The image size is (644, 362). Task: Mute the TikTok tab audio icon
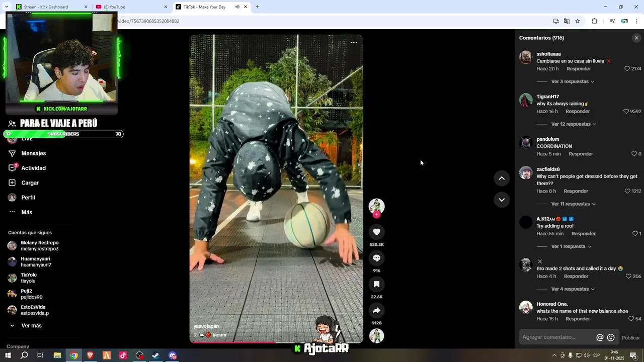[x=237, y=7]
